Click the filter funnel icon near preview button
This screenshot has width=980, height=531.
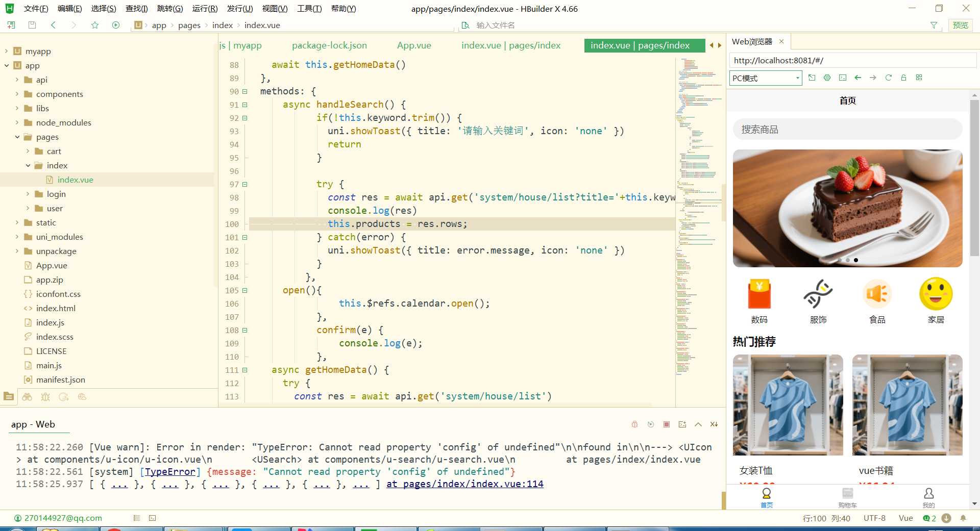point(934,25)
